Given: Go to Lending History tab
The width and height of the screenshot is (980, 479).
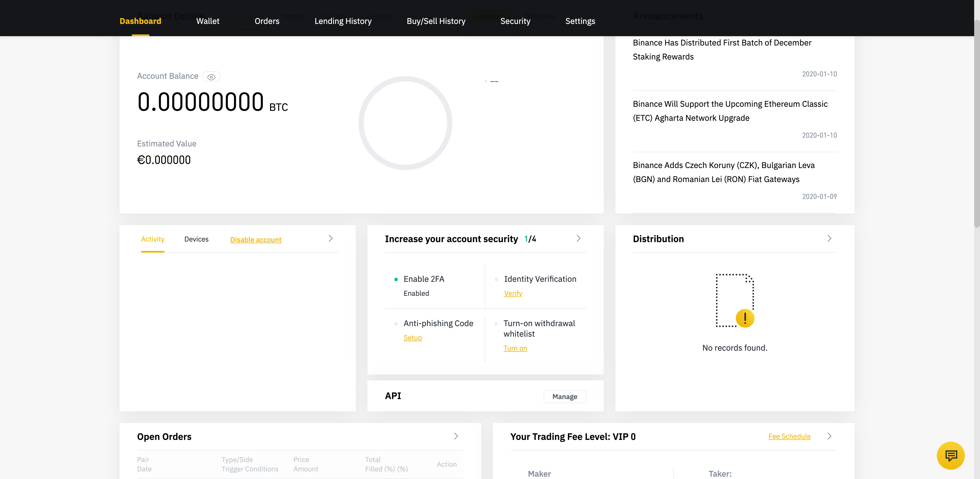Looking at the screenshot, I should click(343, 21).
